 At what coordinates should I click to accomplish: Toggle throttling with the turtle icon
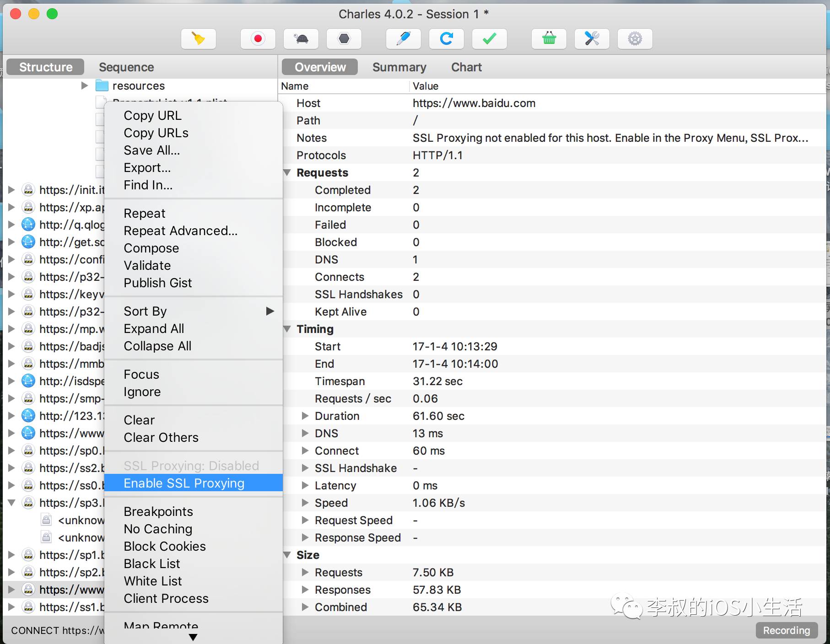[x=301, y=39]
